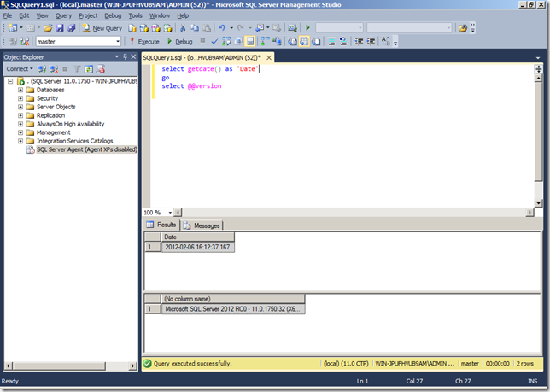Screen dimensions: 550x392
Task: Open the Query menu
Action: (x=63, y=15)
